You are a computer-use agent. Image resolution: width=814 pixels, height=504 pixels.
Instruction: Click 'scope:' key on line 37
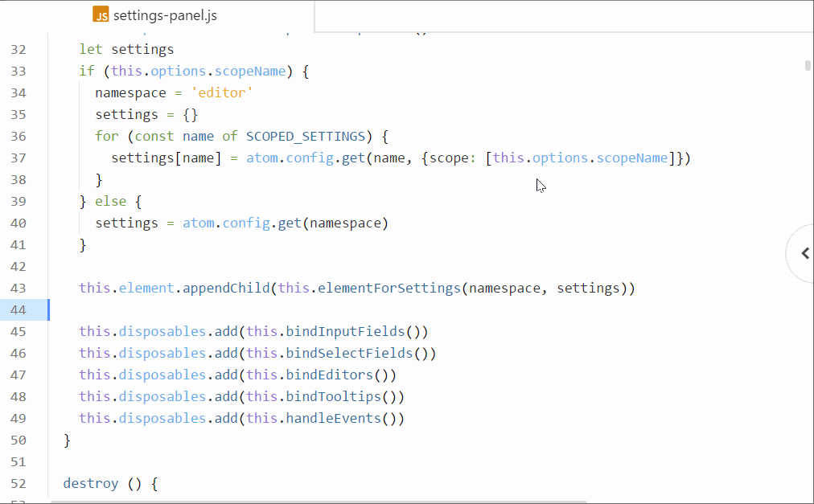click(453, 158)
